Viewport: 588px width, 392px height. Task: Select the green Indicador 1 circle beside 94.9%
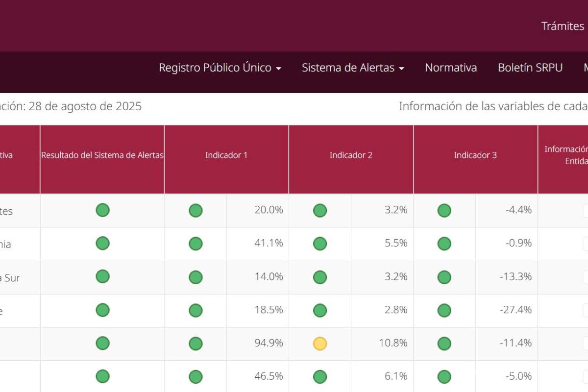click(196, 343)
